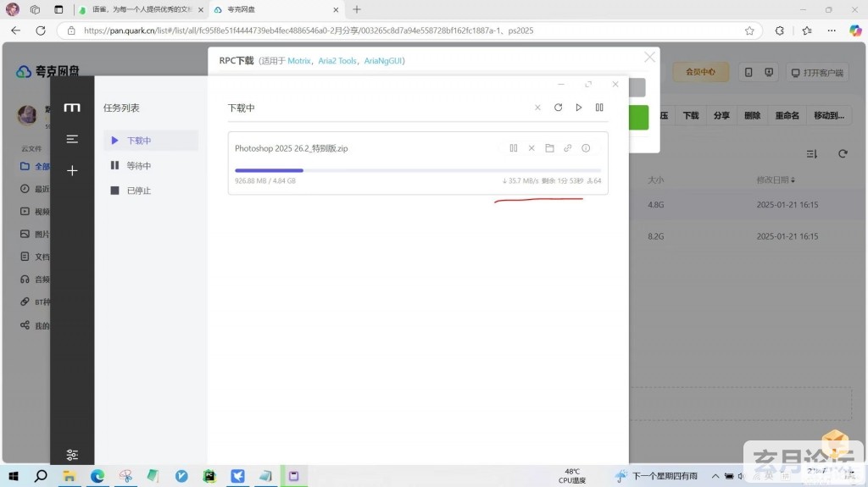Click the user avatar in Quark sidebar
Screen dimensions: 868x487
pyautogui.click(x=27, y=114)
